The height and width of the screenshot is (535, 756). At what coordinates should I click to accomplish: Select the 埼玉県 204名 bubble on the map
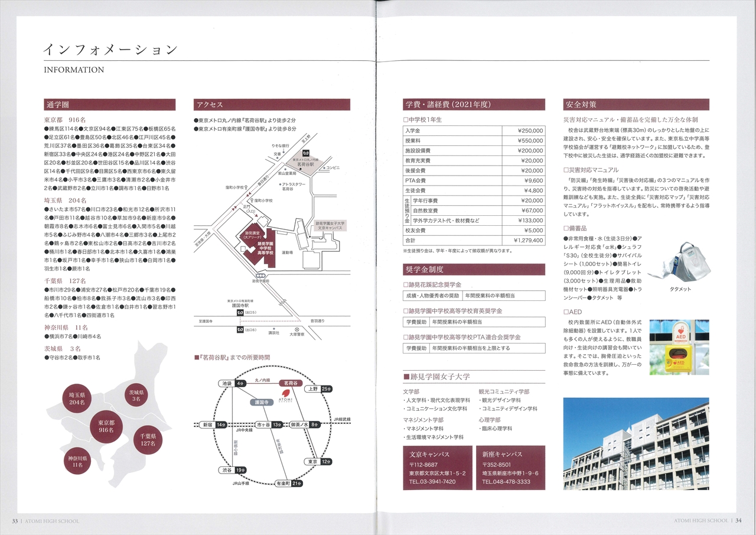[x=77, y=398]
